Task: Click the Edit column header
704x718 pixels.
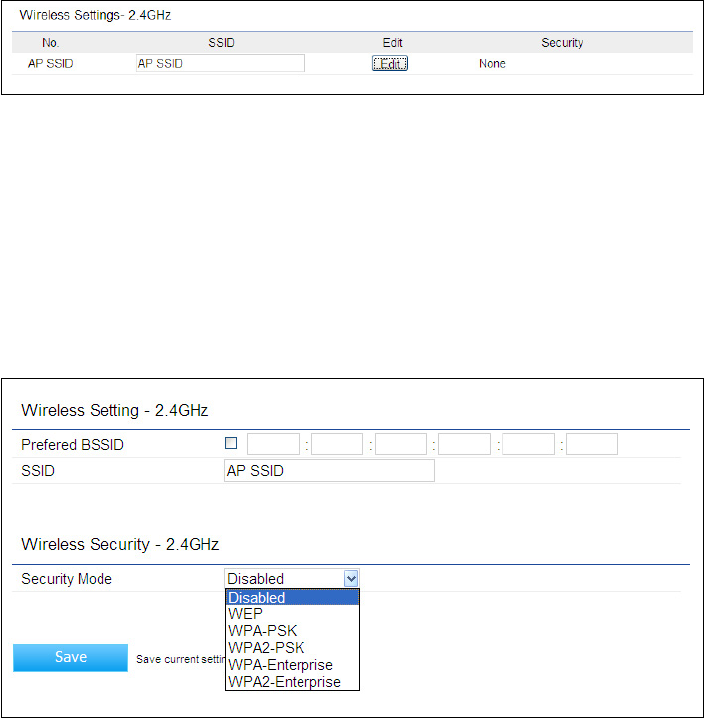Action: pyautogui.click(x=393, y=43)
